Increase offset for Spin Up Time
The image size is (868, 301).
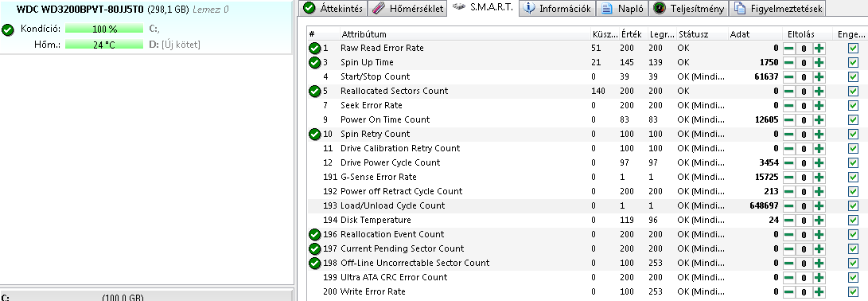tap(819, 63)
